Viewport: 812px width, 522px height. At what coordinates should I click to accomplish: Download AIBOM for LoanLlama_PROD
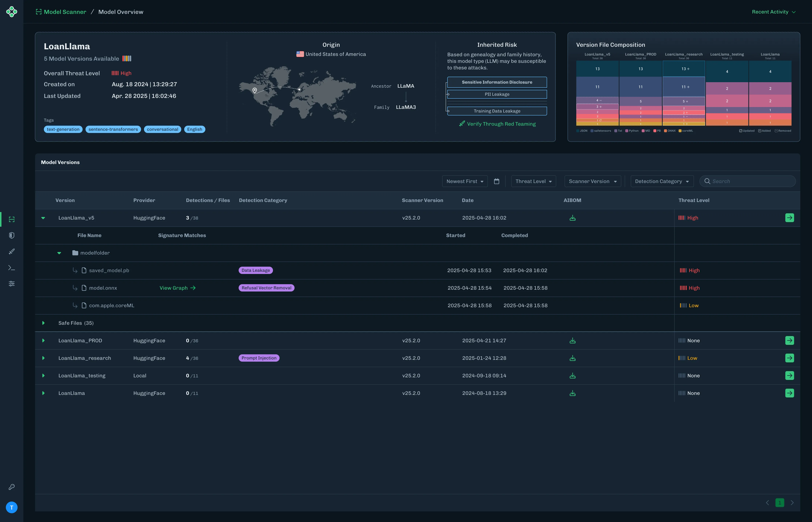coord(572,341)
